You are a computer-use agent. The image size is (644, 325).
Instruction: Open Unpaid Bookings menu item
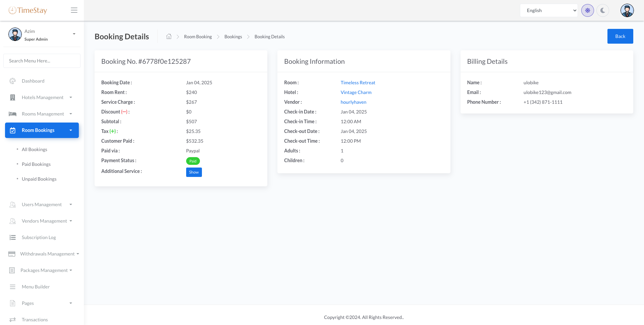click(x=39, y=179)
